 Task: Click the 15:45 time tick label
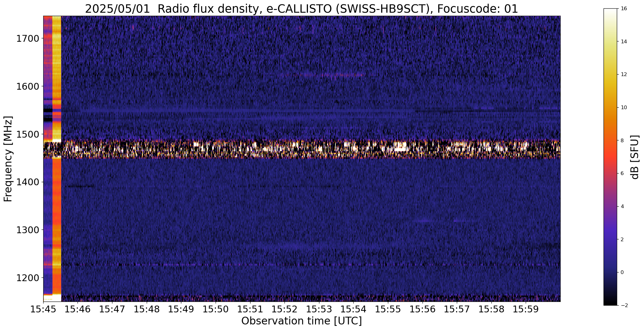point(44,309)
